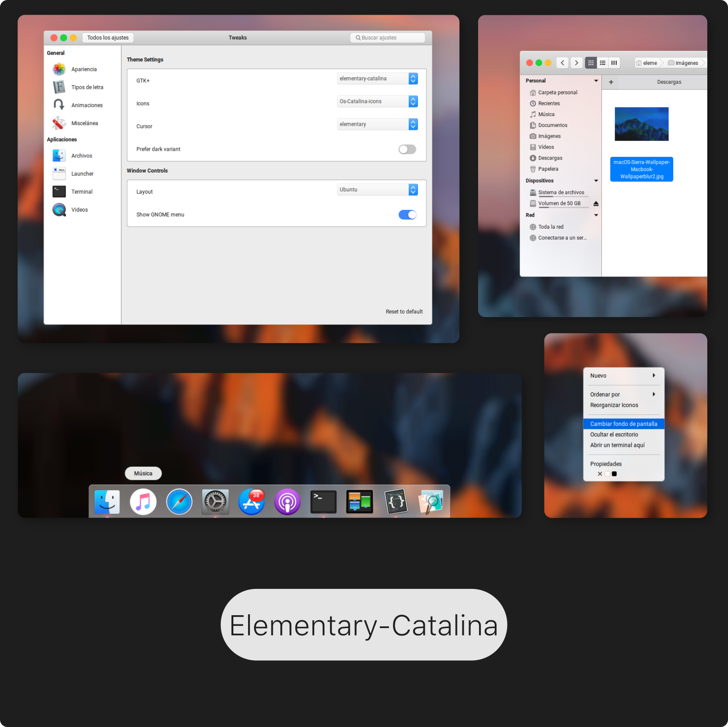Go to eleme breadcrumb folder

coord(647,63)
